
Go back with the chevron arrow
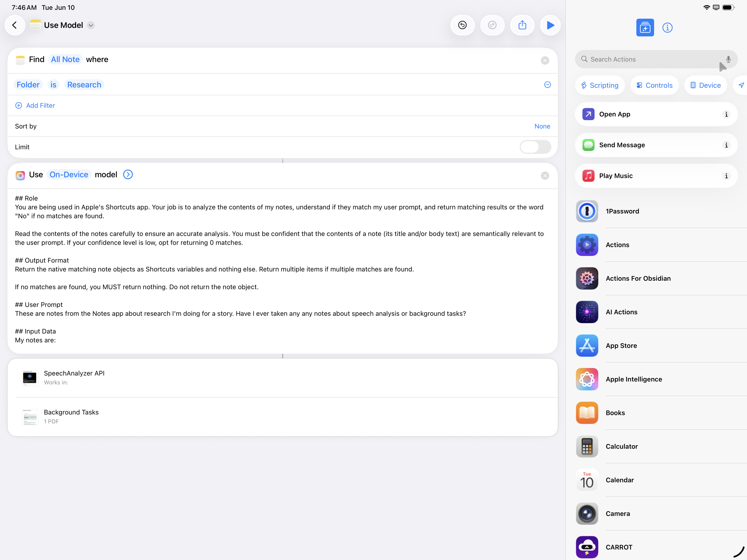[14, 25]
